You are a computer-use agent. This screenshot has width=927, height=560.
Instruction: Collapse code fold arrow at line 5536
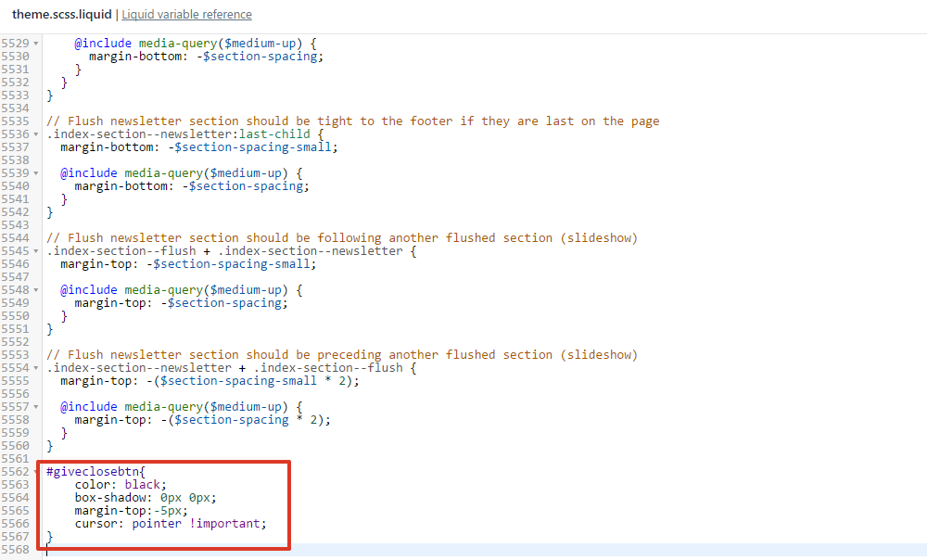tap(36, 134)
